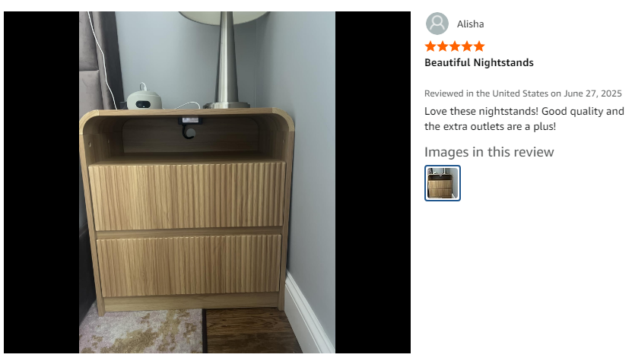Click the top fluted drawer in photo
This screenshot has width=632, height=364.
(187, 196)
